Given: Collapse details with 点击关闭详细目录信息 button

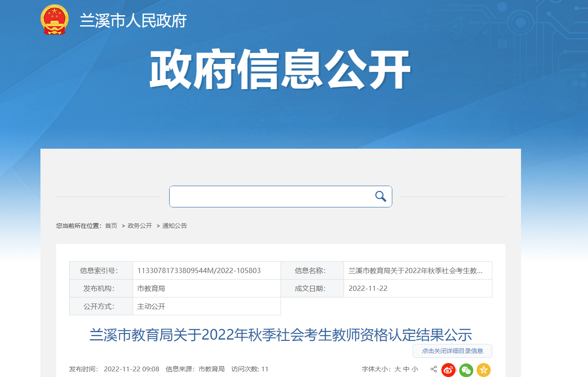Looking at the screenshot, I should pyautogui.click(x=452, y=351).
